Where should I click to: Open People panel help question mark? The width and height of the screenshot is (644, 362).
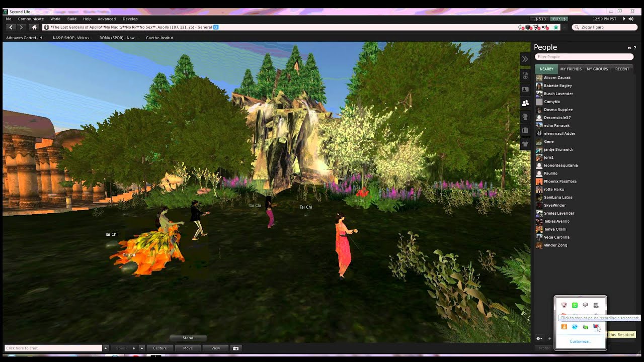coord(635,48)
